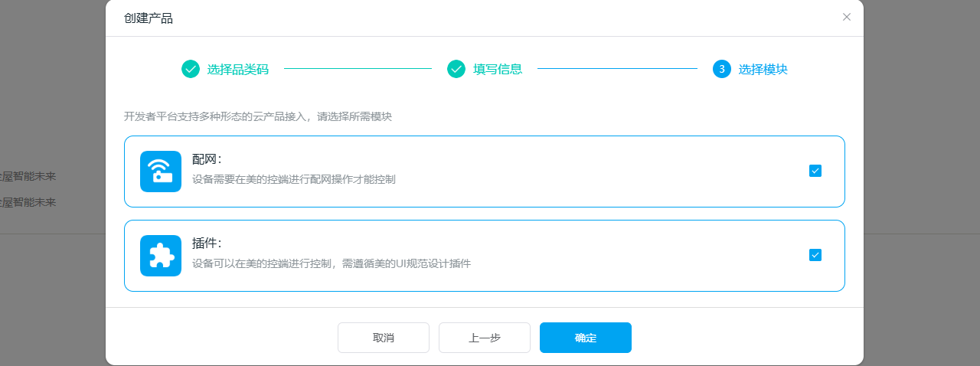Click the 配网 module title text

point(207,159)
